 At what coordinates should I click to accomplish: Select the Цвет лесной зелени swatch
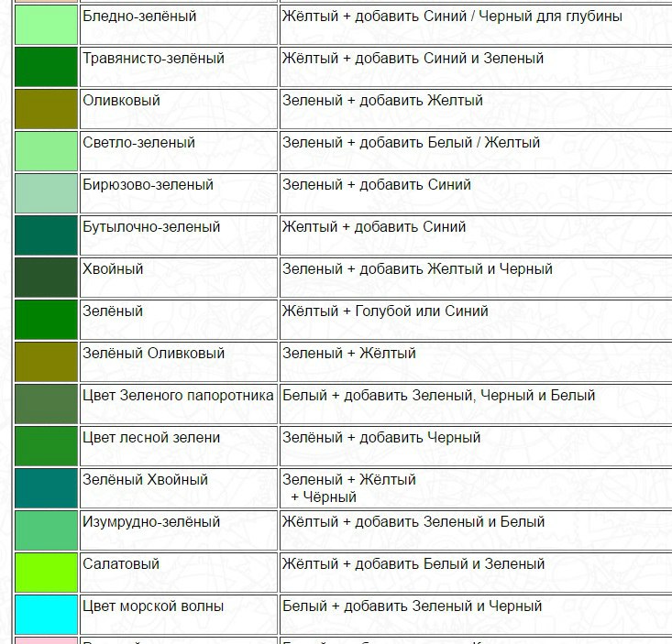[x=46, y=446]
